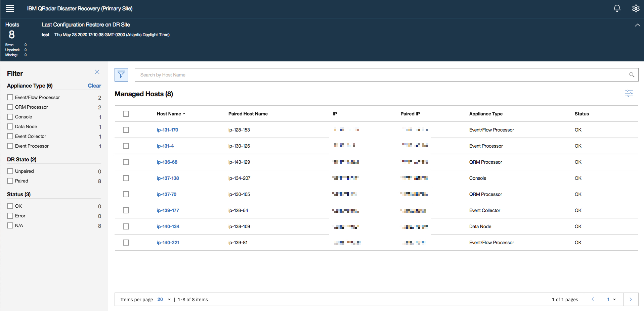This screenshot has width=644, height=311.
Task: Check Event/Flow Processor filter
Action: click(10, 97)
